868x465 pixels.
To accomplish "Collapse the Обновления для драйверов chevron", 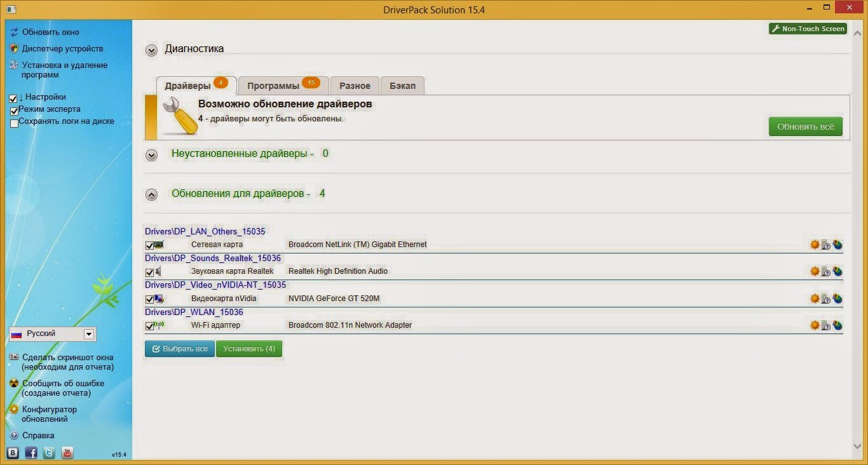I will 151,195.
